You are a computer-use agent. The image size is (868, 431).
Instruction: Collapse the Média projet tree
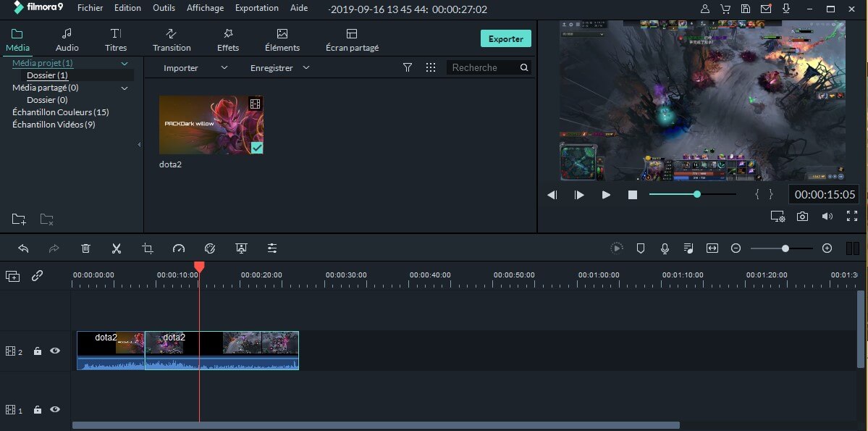tap(125, 64)
